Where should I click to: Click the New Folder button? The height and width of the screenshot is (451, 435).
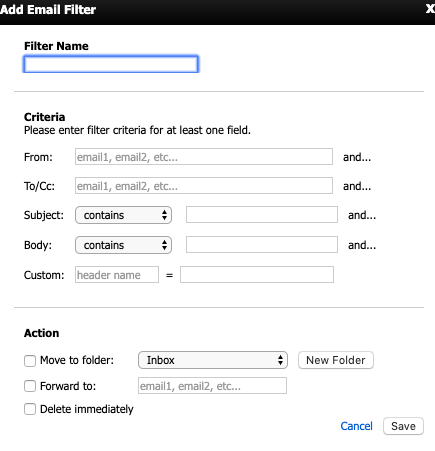(336, 360)
